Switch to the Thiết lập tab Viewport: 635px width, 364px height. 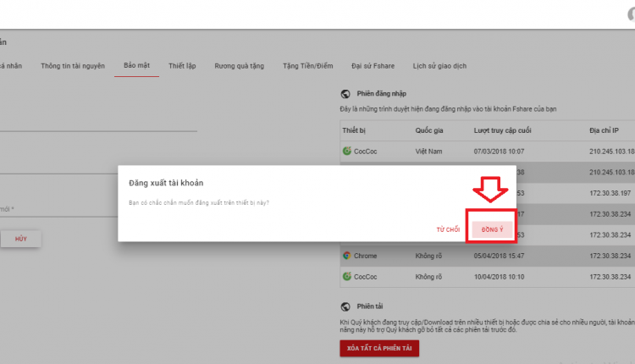pyautogui.click(x=182, y=66)
